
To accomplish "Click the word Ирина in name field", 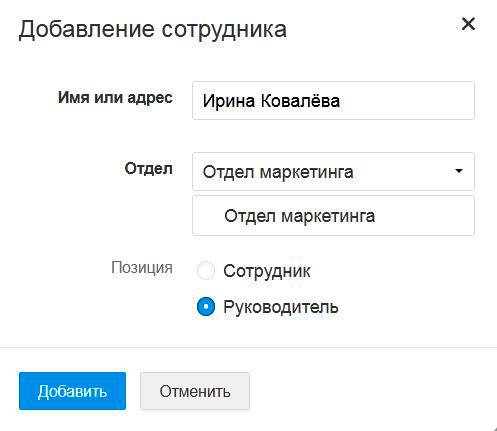I will [x=229, y=101].
